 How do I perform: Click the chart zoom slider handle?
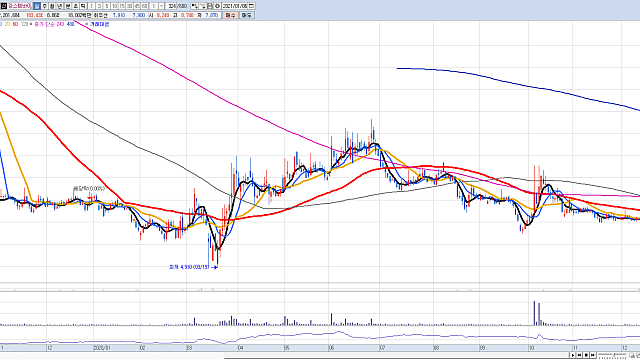click(x=614, y=355)
